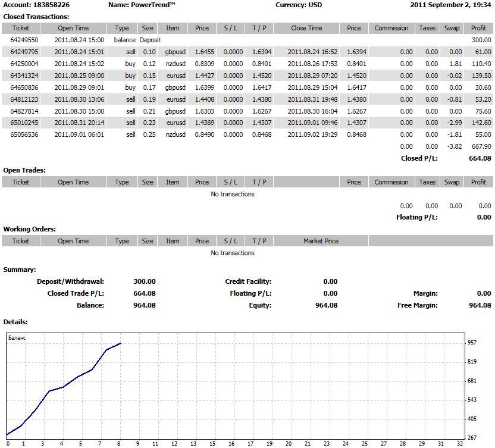This screenshot has width=495, height=448.
Task: Click Open Trades heading
Action: (24, 170)
